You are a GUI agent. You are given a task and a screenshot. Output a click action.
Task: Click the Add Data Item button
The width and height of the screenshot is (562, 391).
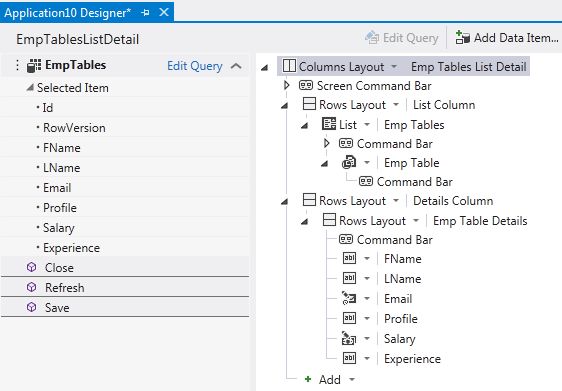(507, 38)
